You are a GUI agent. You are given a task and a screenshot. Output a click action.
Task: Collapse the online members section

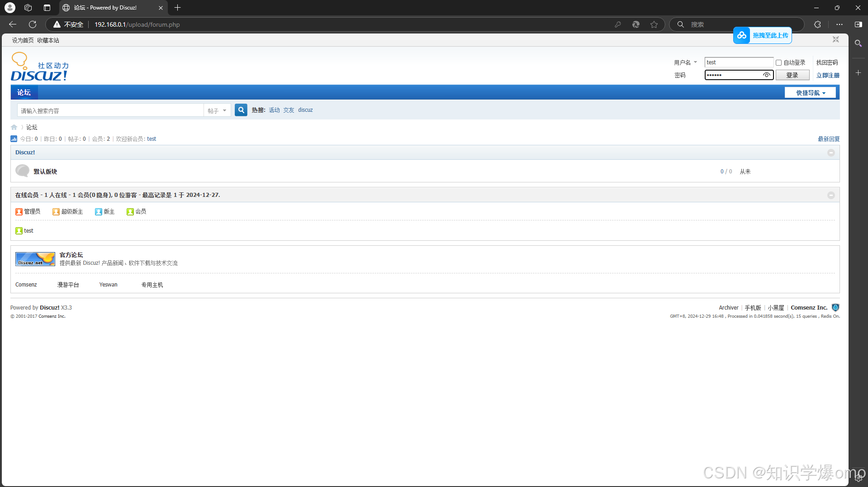831,195
